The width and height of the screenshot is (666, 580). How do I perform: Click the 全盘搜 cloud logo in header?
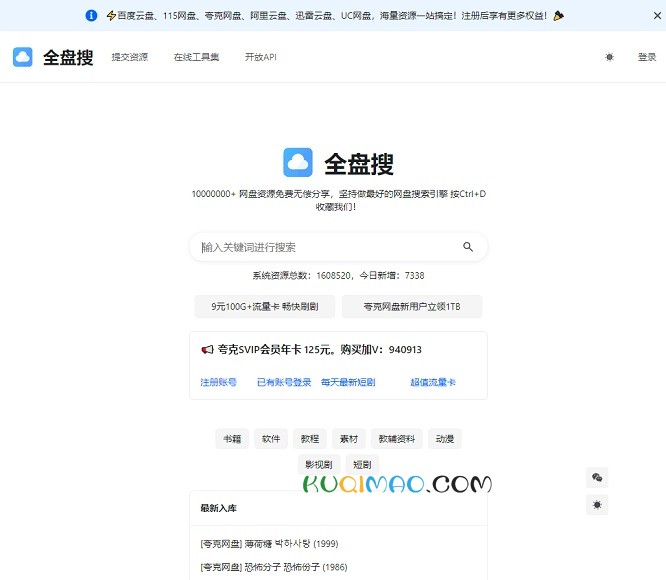click(x=23, y=57)
